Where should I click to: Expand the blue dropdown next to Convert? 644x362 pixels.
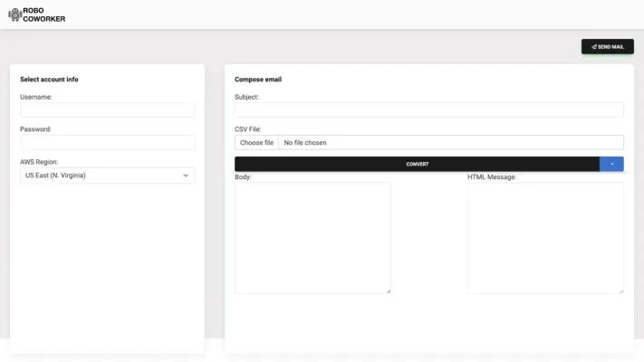point(611,164)
